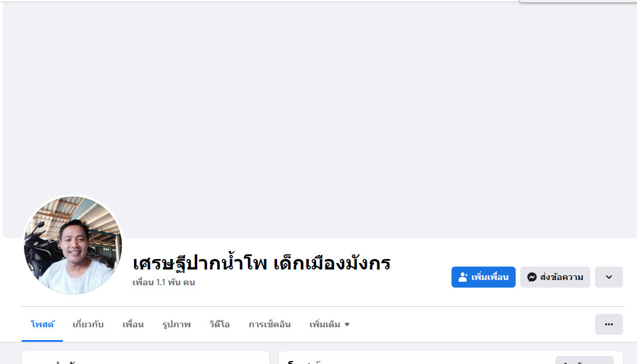This screenshot has width=637, height=364.
Task: Click the add-friend person icon
Action: (x=464, y=277)
